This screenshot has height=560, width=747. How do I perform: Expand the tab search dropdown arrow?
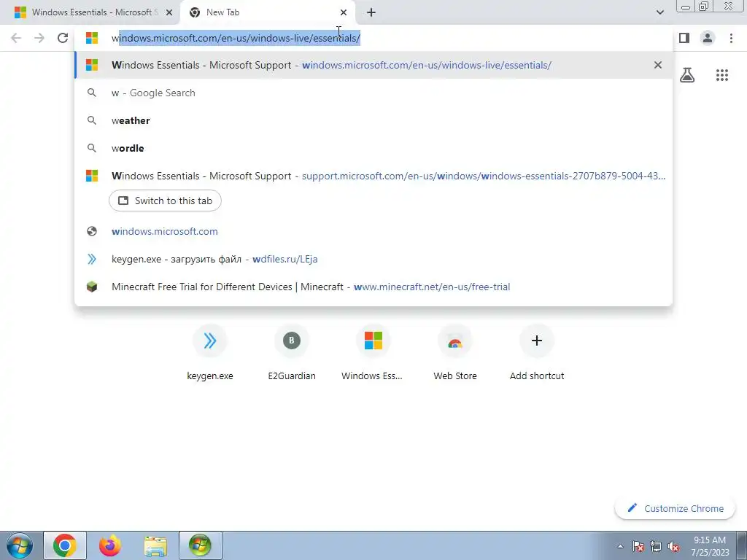click(659, 12)
